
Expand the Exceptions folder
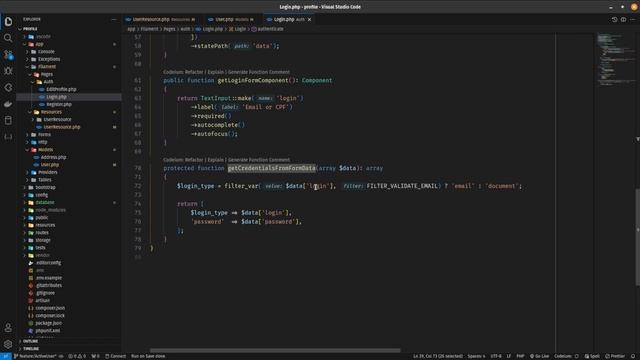[x=49, y=59]
